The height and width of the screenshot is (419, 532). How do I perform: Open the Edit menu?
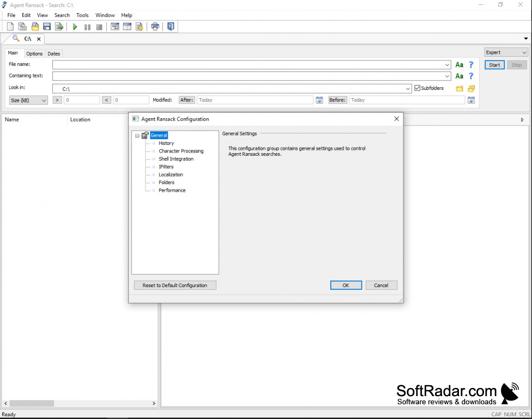click(26, 15)
